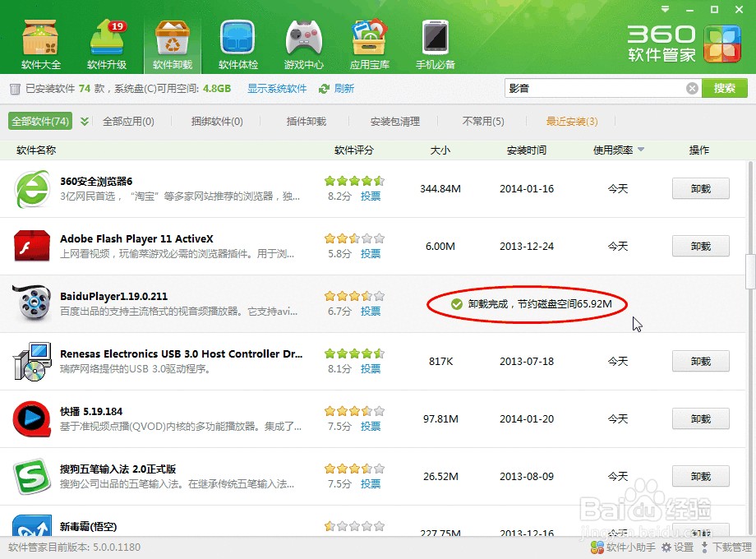
Task: Vote for BaiduPlayer via 投票 link
Action: (x=371, y=311)
